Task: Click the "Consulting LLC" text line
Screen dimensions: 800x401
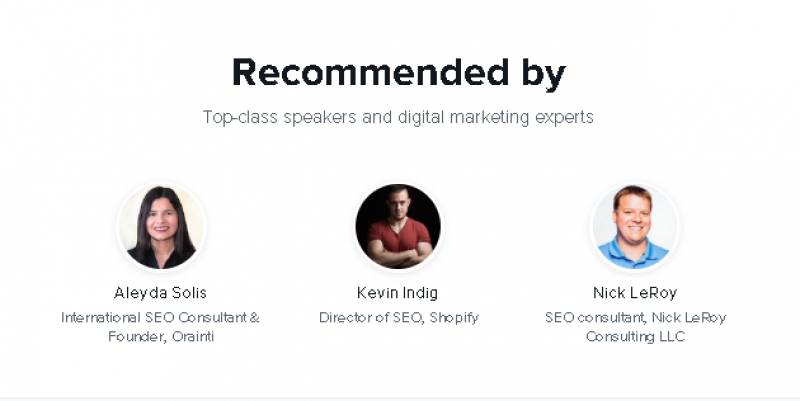Action: point(635,337)
